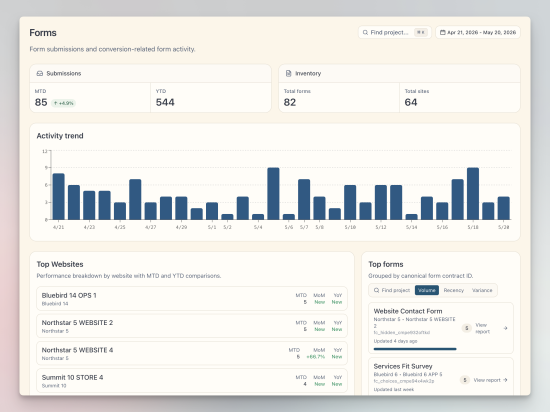Click the 5/20 x-axis label
Image resolution: width=550 pixels, height=412 pixels.
tap(504, 227)
